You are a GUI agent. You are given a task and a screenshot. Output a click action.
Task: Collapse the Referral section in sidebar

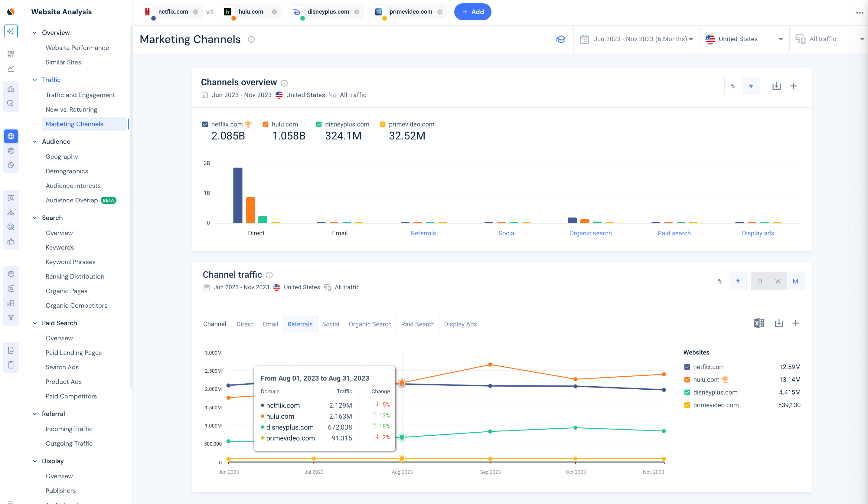click(x=35, y=414)
